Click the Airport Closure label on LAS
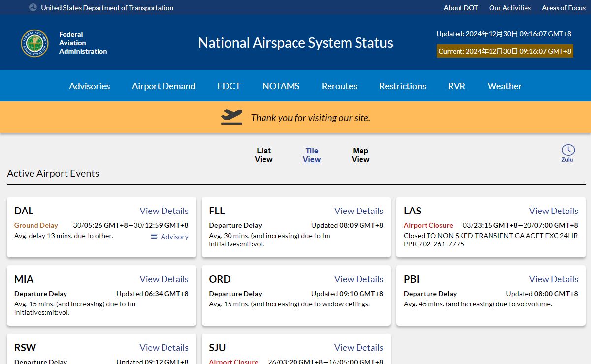591x364 pixels. click(428, 225)
